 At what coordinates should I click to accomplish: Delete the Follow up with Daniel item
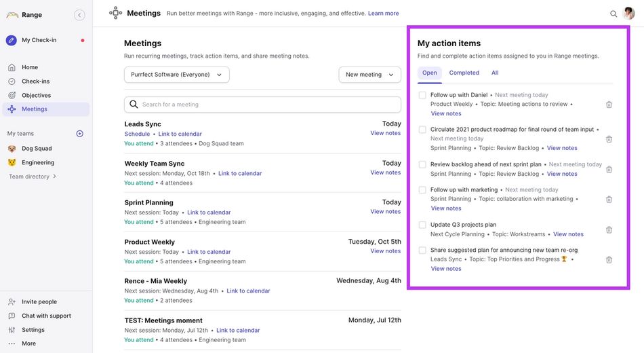pyautogui.click(x=609, y=105)
